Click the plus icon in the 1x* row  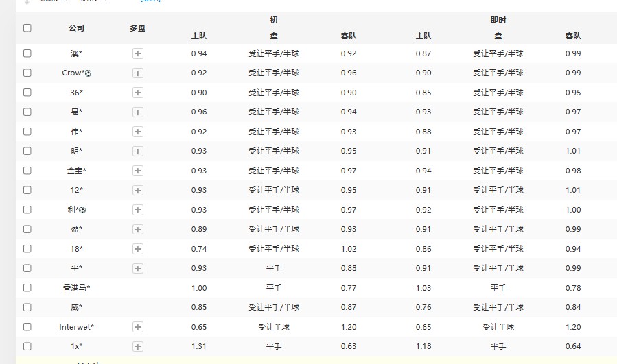pos(137,347)
